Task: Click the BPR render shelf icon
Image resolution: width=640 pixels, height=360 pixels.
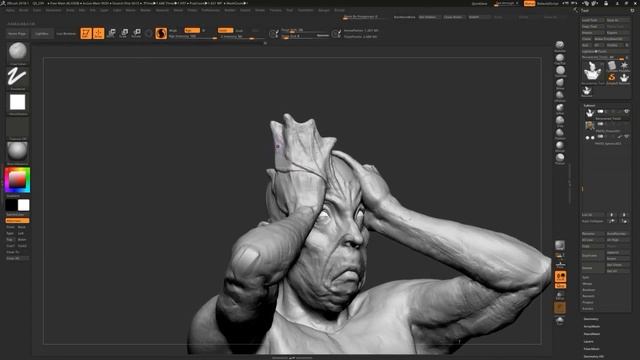Action: pos(560,245)
